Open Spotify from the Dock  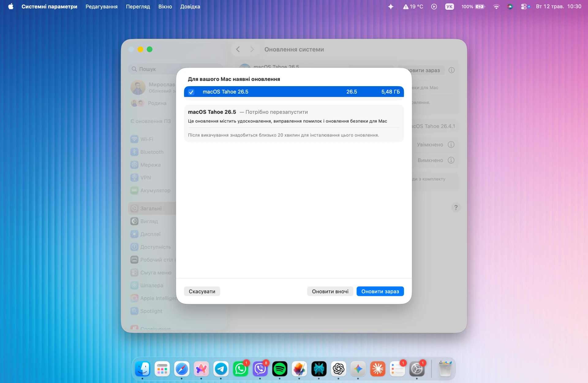click(280, 369)
